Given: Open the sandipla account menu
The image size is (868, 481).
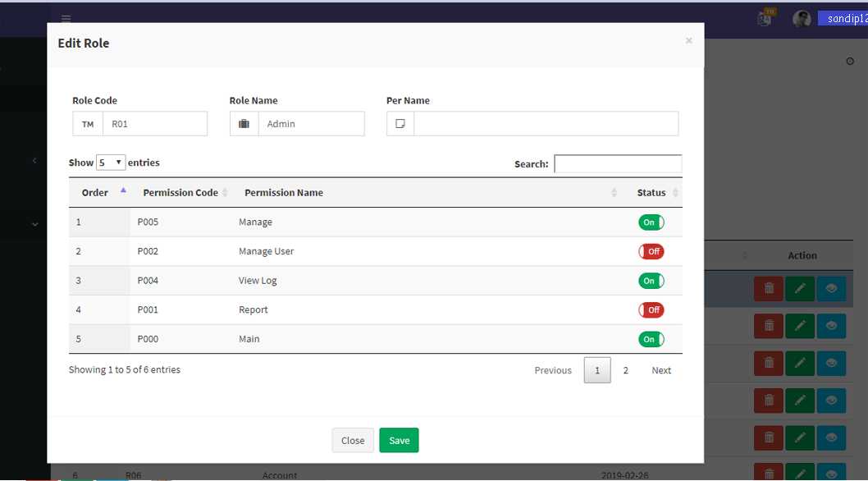Looking at the screenshot, I should (x=843, y=18).
